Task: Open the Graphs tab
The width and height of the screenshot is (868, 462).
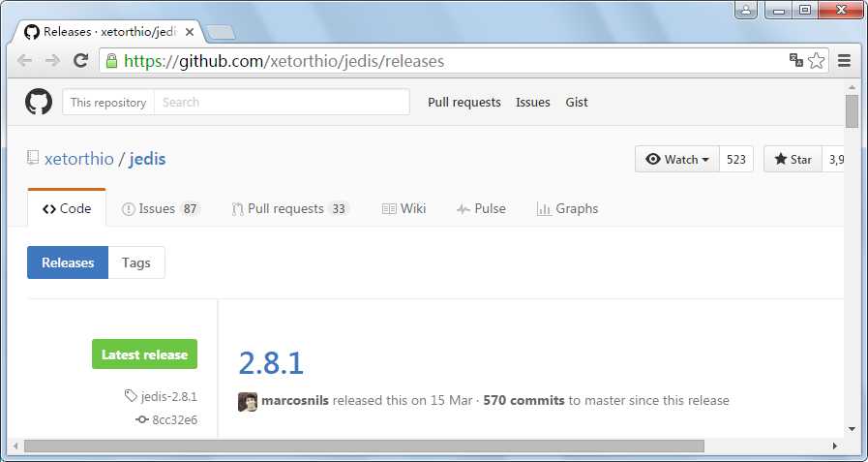Action: [567, 209]
